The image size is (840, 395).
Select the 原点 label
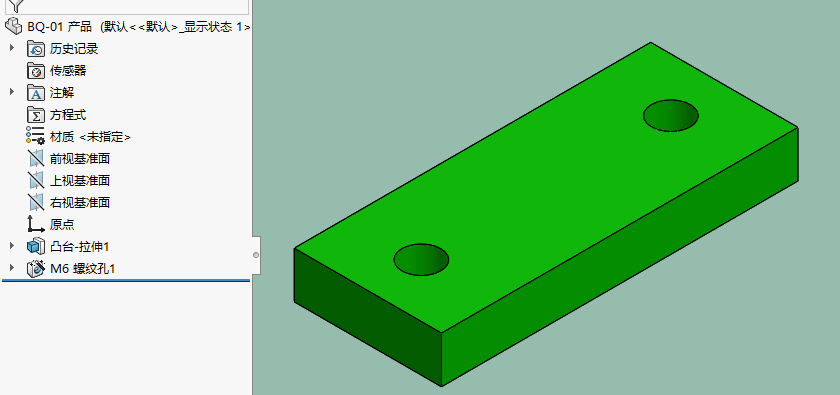tap(62, 225)
